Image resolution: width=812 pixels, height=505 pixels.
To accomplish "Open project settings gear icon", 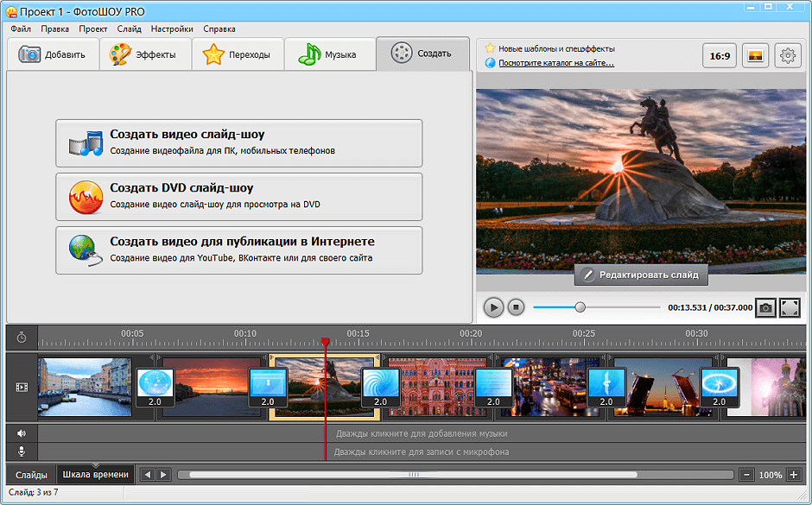I will tap(787, 56).
